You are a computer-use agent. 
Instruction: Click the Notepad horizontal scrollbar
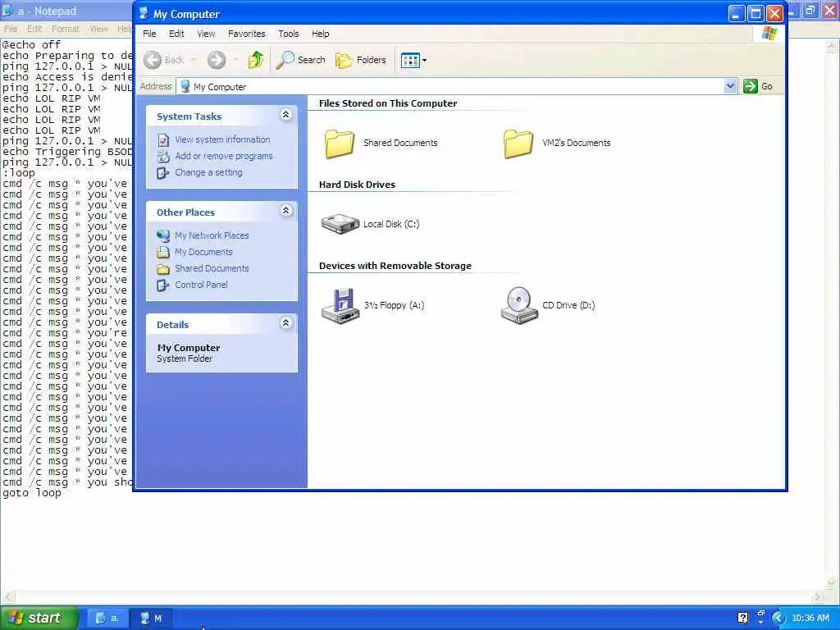[413, 596]
